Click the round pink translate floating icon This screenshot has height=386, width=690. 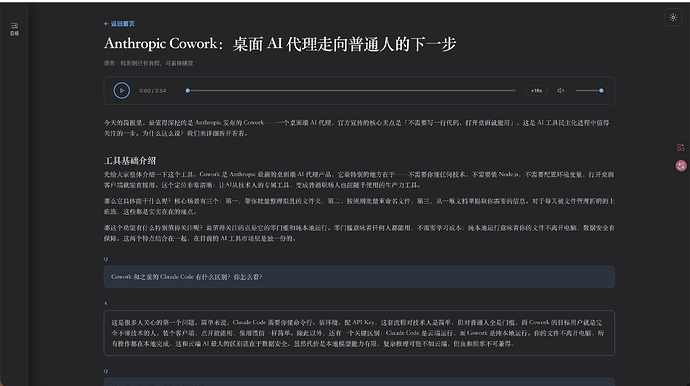pyautogui.click(x=681, y=165)
